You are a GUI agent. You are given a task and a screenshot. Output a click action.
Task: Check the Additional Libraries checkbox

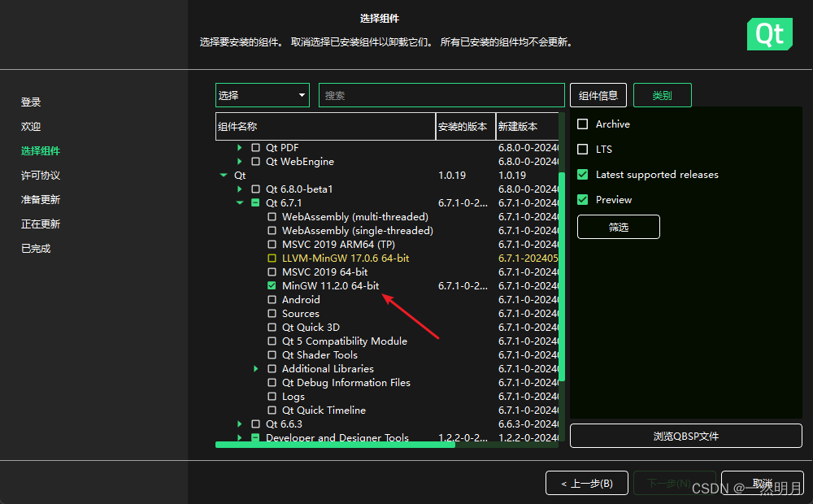pos(272,369)
